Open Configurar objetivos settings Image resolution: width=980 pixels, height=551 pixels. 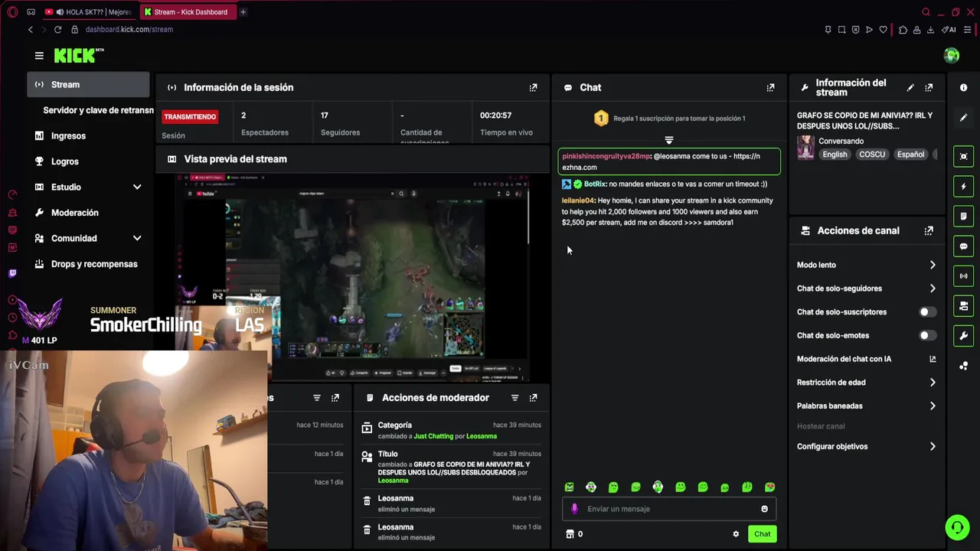(867, 446)
